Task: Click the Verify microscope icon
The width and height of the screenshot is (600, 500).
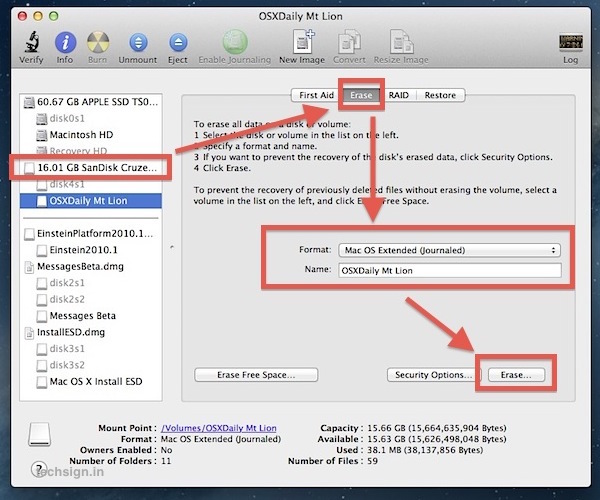Action: point(32,42)
